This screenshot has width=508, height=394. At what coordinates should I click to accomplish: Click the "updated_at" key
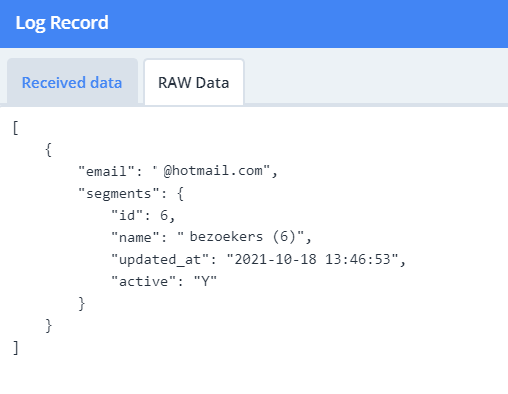pos(160,259)
